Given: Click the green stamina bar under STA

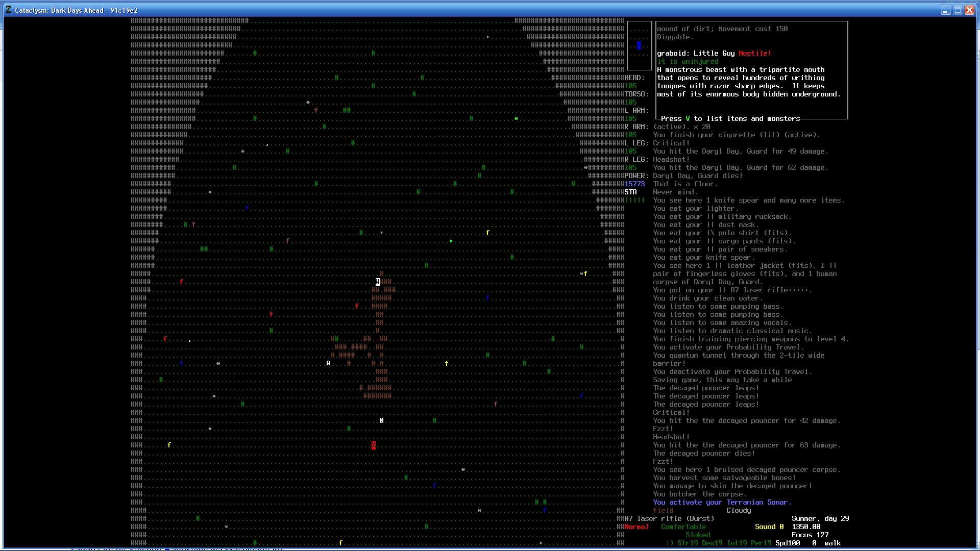Looking at the screenshot, I should (x=634, y=200).
